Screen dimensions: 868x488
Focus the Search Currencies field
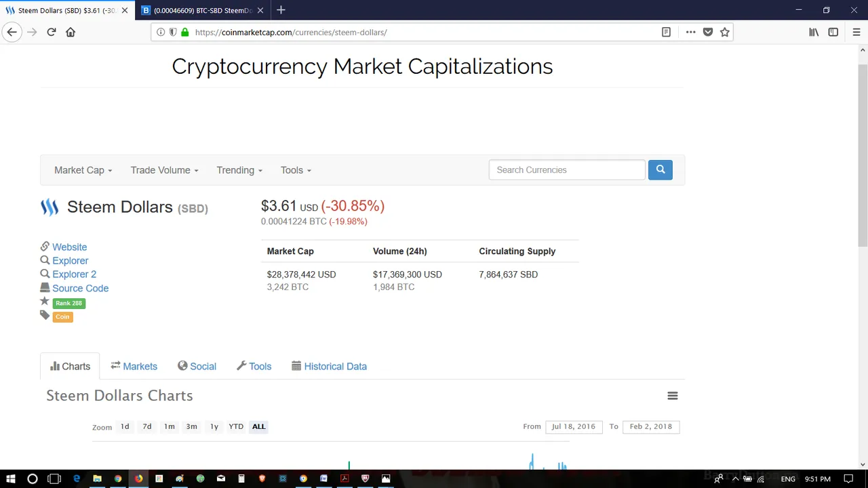(567, 169)
